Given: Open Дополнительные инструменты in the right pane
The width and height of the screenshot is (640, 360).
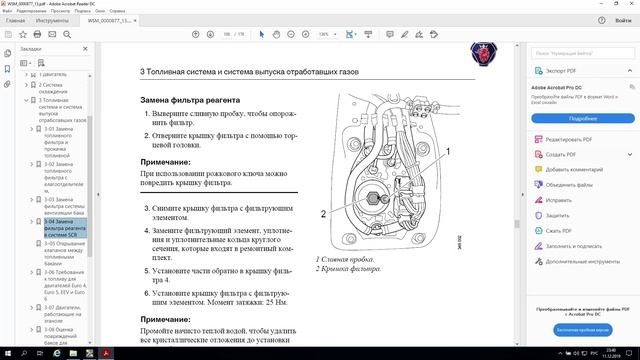Looking at the screenshot, I should tap(582, 262).
